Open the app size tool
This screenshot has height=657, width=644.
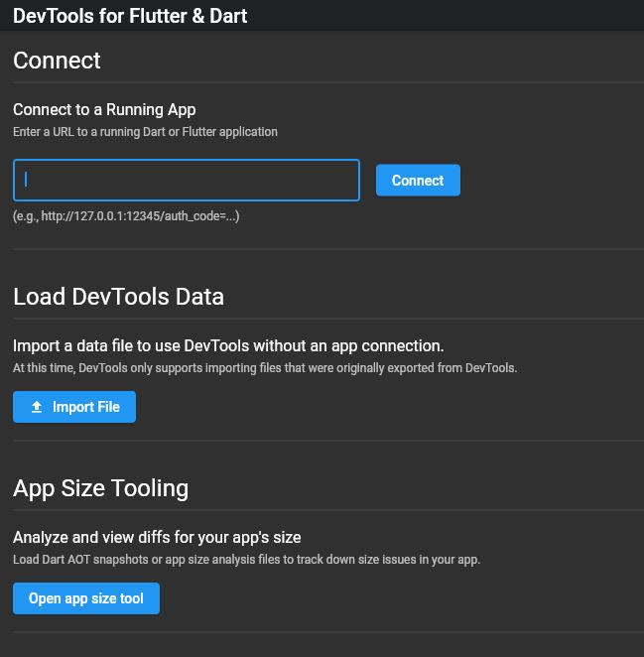pyautogui.click(x=86, y=598)
